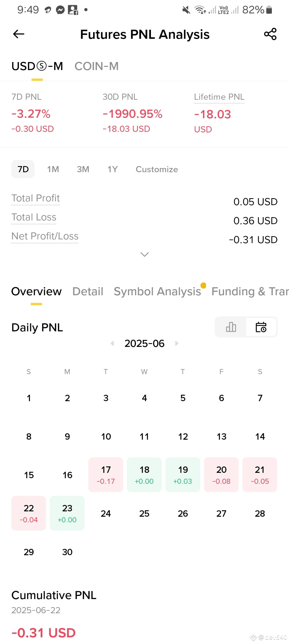Open the Customize date range
This screenshot has height=644, width=289.
(x=157, y=169)
